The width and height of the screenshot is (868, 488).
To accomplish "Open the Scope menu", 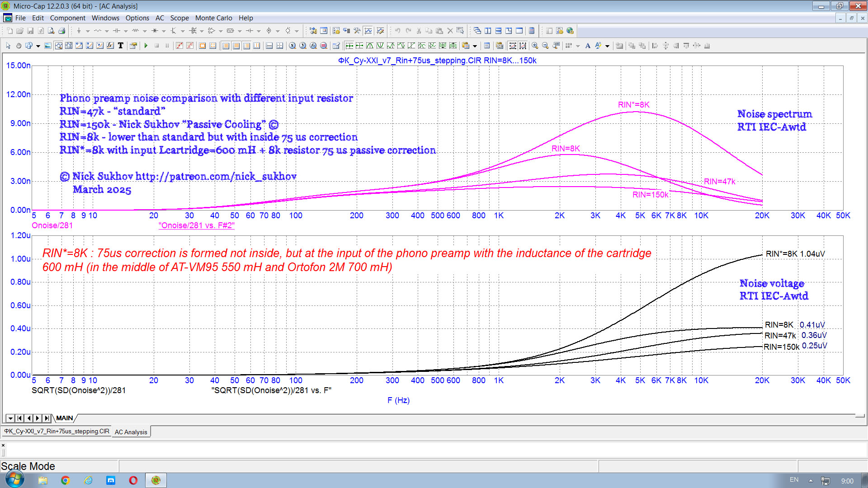I will coord(179,18).
